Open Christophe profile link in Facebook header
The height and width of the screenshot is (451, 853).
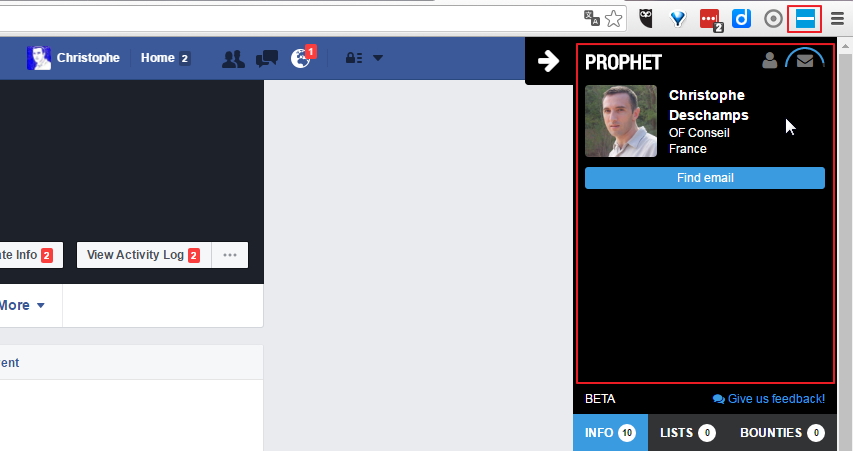click(88, 58)
